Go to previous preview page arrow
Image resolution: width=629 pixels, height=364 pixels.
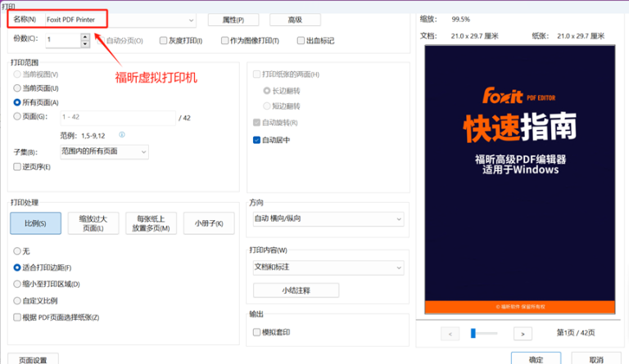(450, 334)
